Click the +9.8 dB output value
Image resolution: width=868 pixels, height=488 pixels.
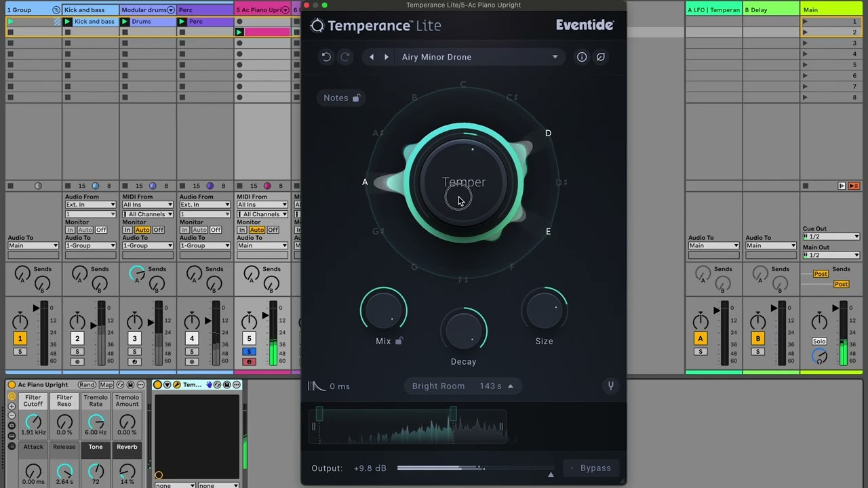tap(370, 468)
